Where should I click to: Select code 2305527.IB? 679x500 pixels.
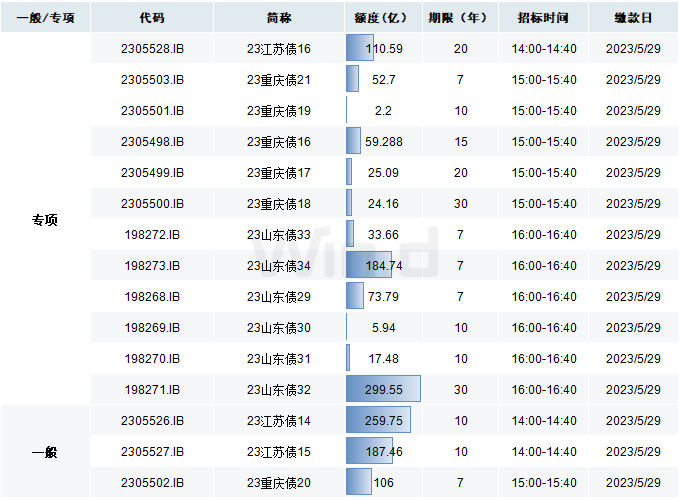[x=152, y=452]
